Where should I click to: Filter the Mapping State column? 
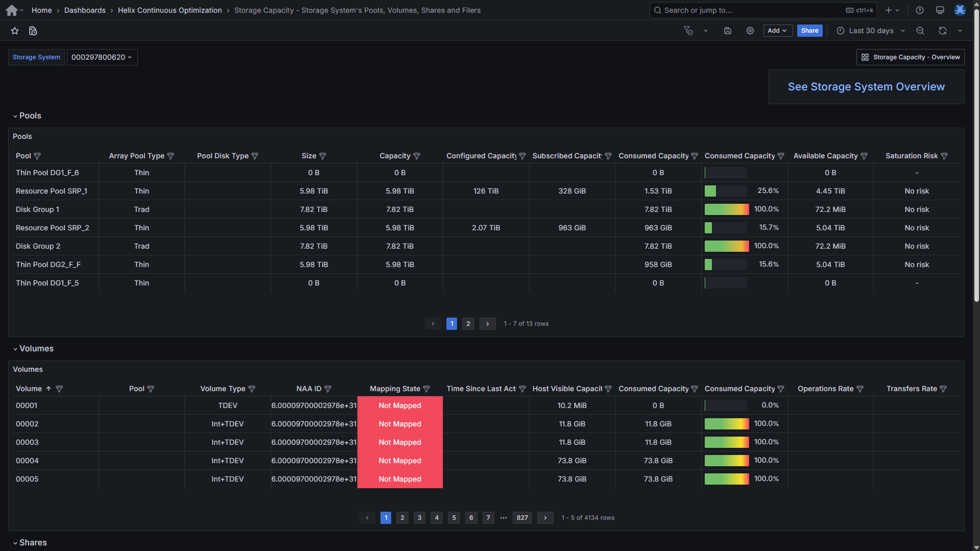426,389
